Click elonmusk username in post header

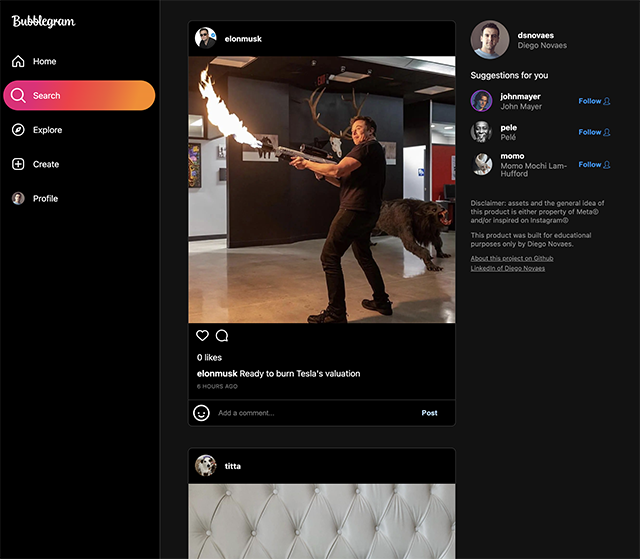(x=243, y=39)
